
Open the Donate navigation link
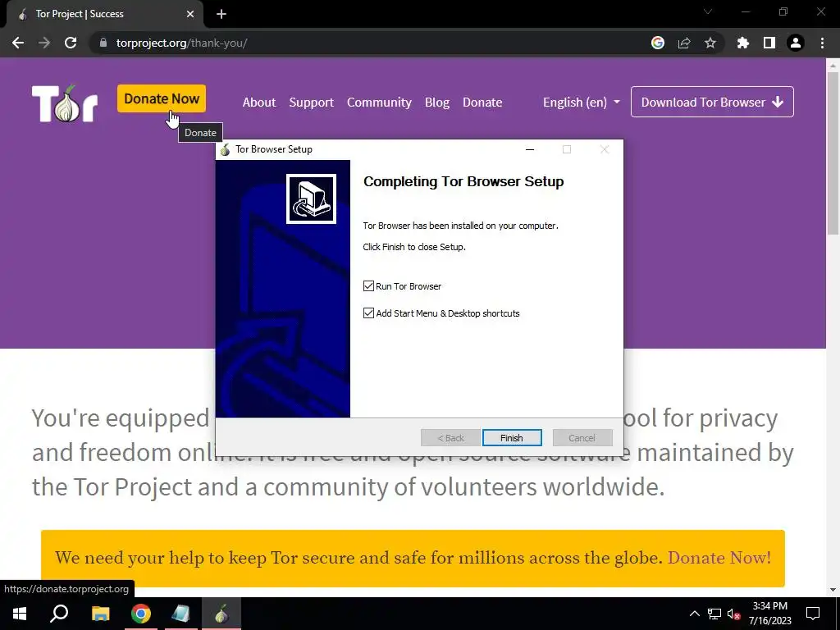click(482, 103)
